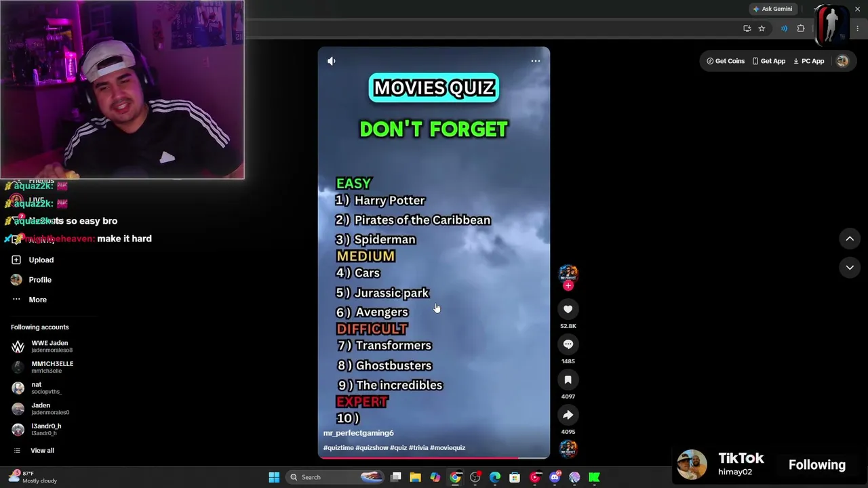Click the 'Transformers' quiz text
868x488 pixels.
[394, 346]
